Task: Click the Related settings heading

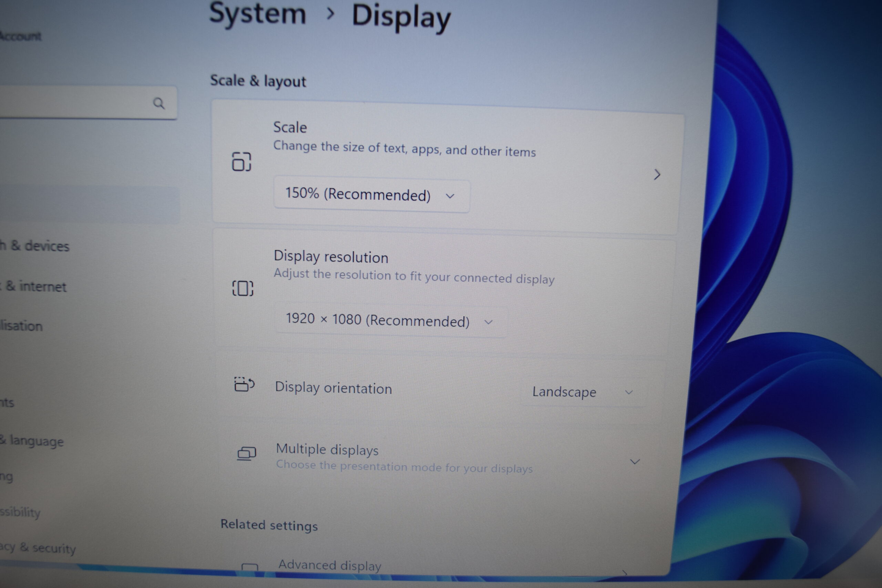Action: [269, 525]
